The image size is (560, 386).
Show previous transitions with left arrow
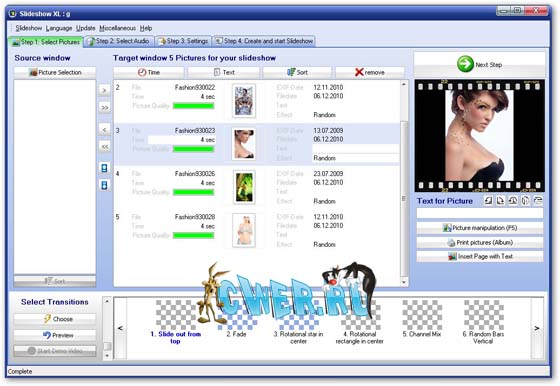tap(120, 328)
